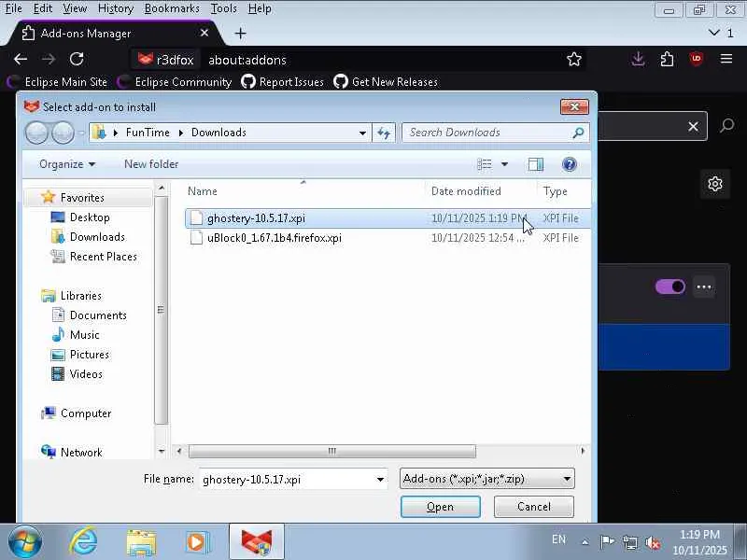The height and width of the screenshot is (560, 747).
Task: Sort by the Name column header
Action: tap(203, 191)
